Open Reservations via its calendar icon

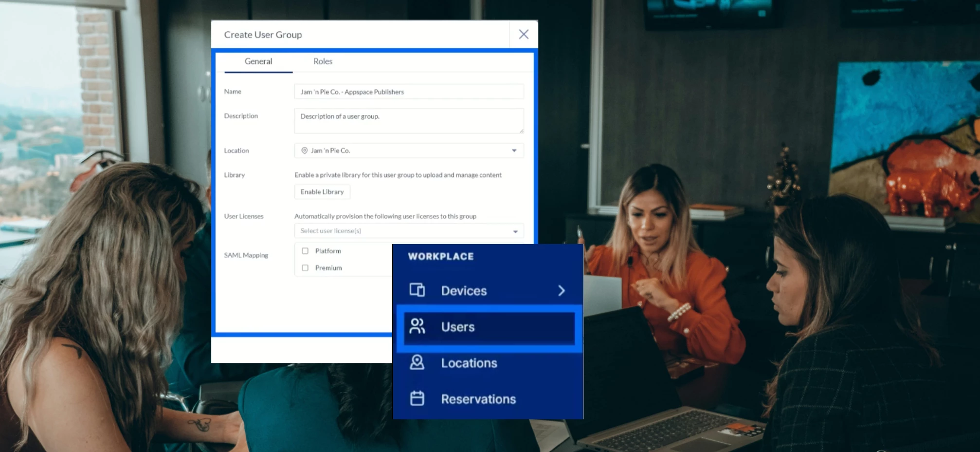417,398
